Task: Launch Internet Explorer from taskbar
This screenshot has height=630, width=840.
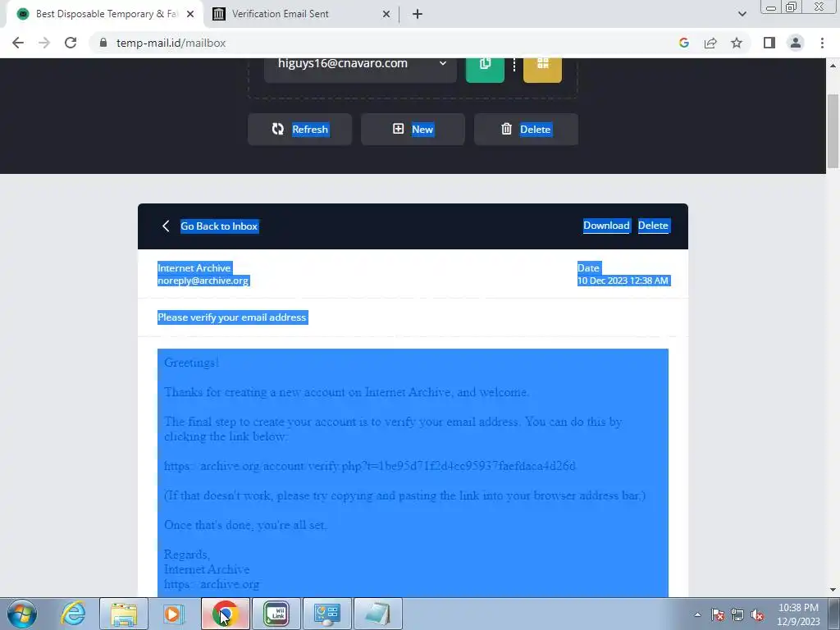Action: (73, 614)
